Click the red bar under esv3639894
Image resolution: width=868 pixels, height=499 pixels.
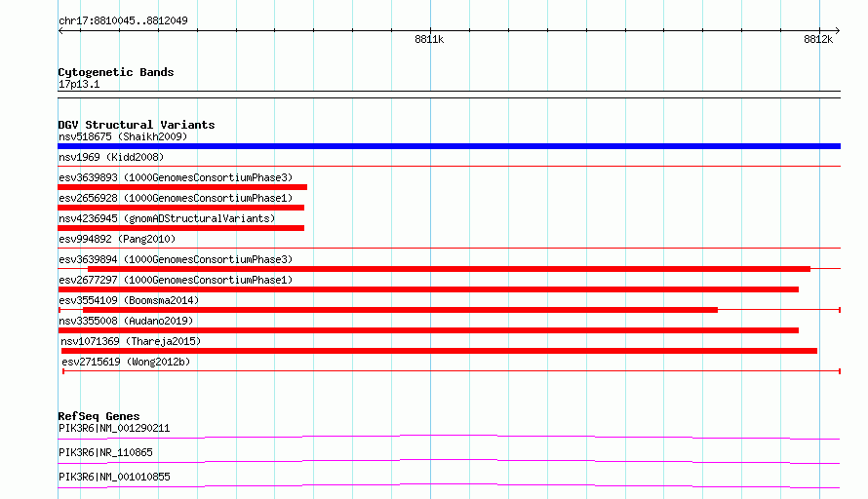[449, 269]
